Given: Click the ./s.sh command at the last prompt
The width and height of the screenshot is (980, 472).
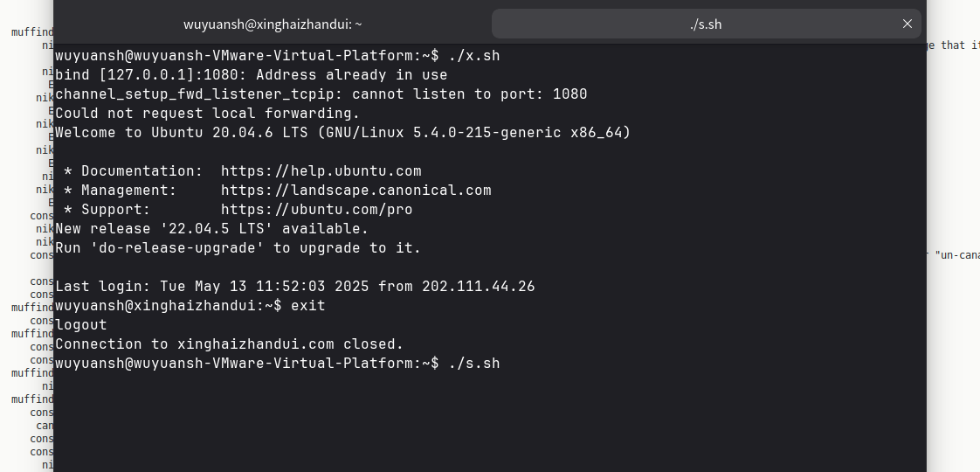Looking at the screenshot, I should coord(473,364).
